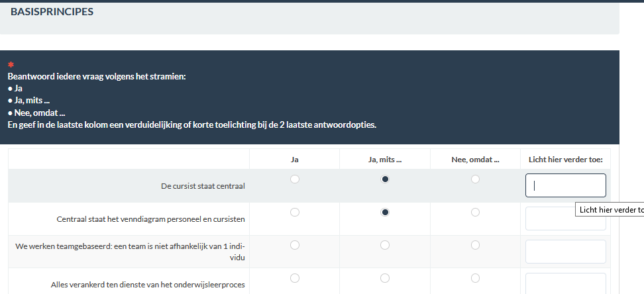The height and width of the screenshot is (294, 644).
Task: Pick Ja for We werken teamgebaseerd row
Action: 294,245
